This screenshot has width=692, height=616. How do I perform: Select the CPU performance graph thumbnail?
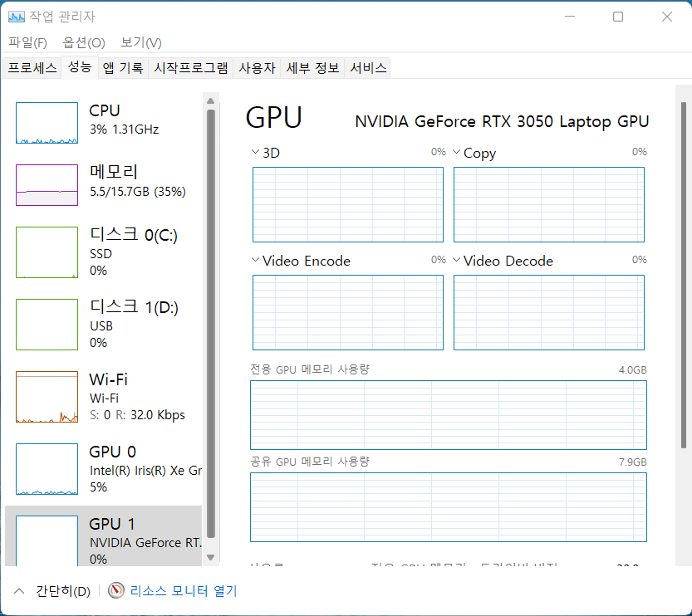pyautogui.click(x=47, y=123)
